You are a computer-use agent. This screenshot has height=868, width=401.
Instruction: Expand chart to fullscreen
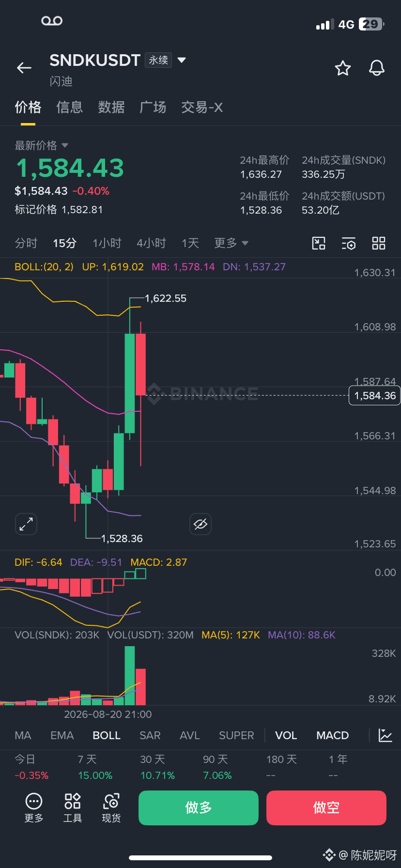point(26,524)
